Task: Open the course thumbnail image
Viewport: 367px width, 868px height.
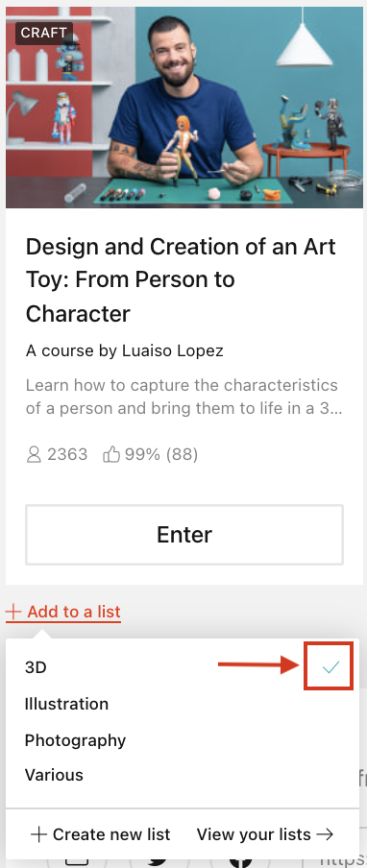Action: [x=184, y=108]
